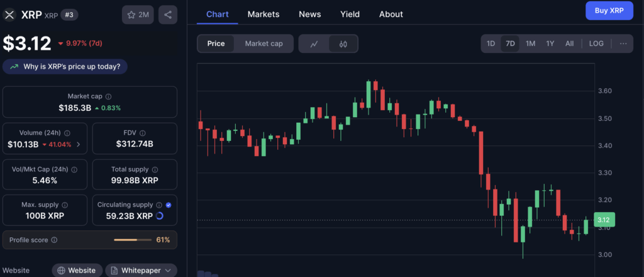Viewport: 644px width, 277px height.
Task: Open the Yield tab
Action: (350, 14)
